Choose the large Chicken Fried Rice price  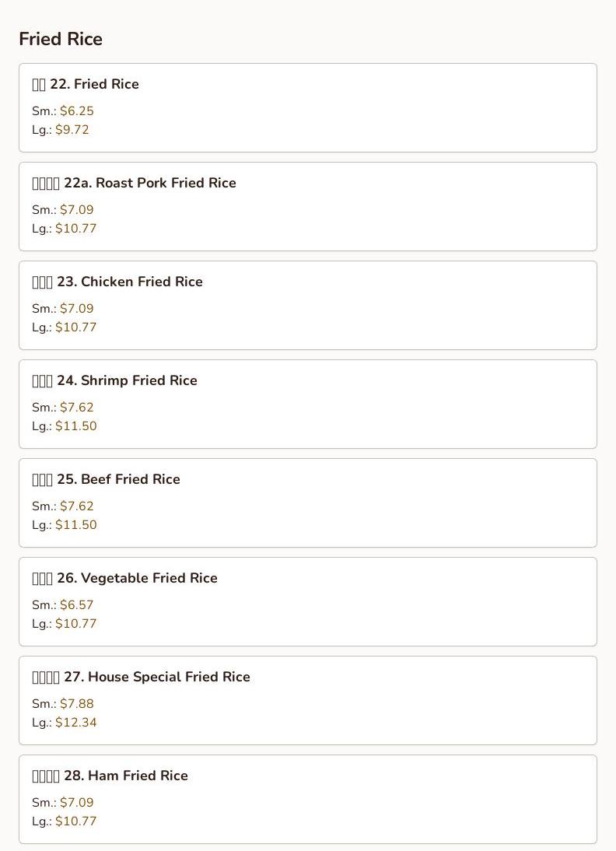(x=76, y=327)
